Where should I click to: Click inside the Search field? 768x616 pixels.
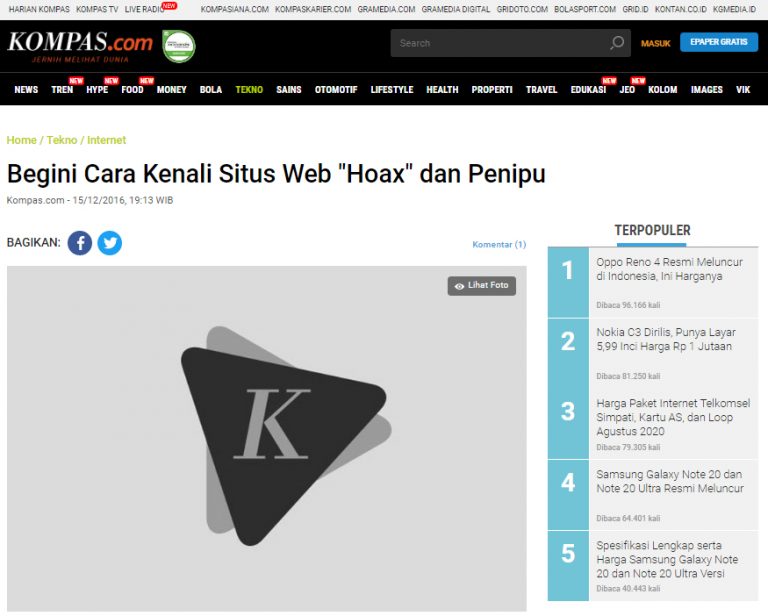click(x=500, y=43)
